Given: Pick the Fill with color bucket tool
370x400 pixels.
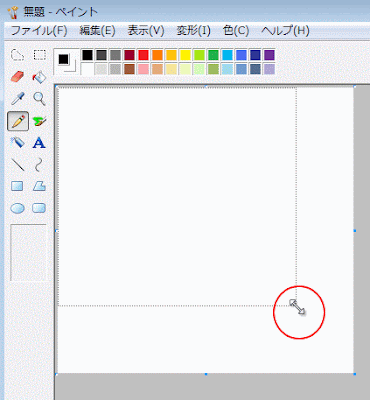Looking at the screenshot, I should click(x=39, y=77).
